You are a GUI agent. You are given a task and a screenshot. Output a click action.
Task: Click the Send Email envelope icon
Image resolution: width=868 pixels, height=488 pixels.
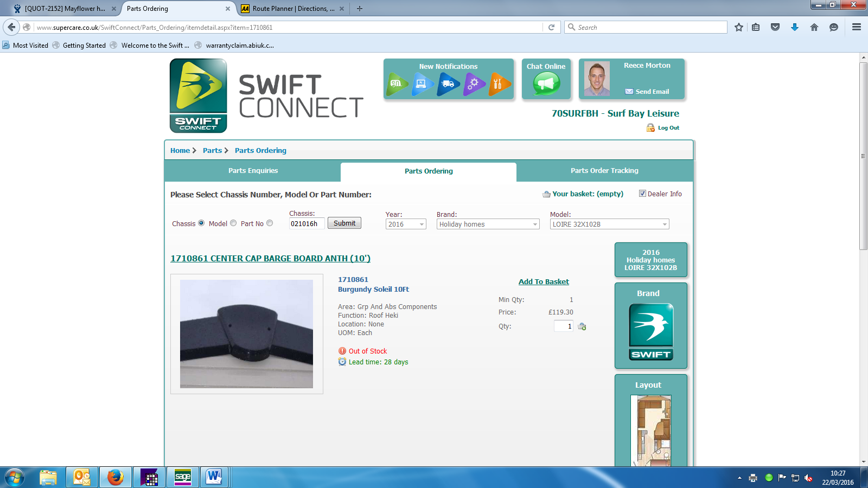(629, 92)
